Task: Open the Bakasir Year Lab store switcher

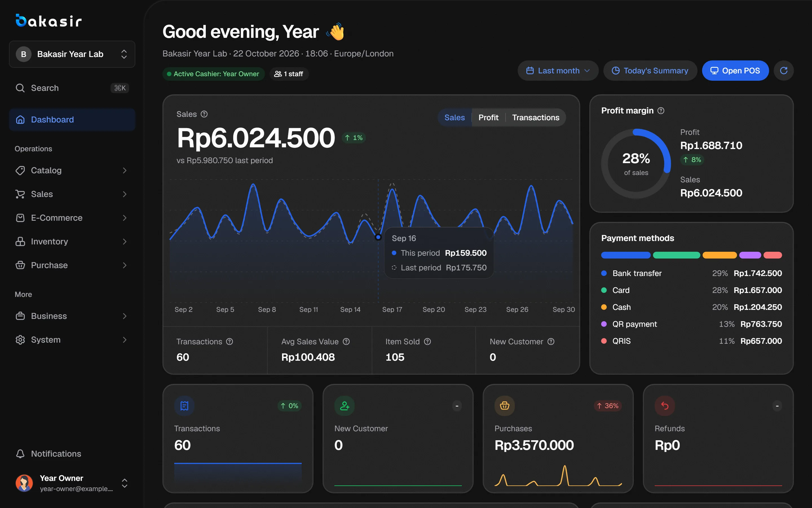Action: 72,54
